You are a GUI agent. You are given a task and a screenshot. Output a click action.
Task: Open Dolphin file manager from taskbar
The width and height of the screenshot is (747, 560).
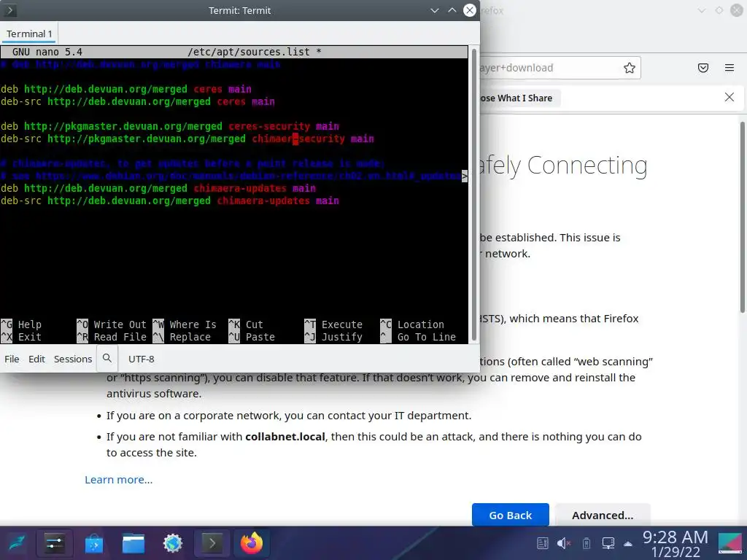[x=133, y=543]
